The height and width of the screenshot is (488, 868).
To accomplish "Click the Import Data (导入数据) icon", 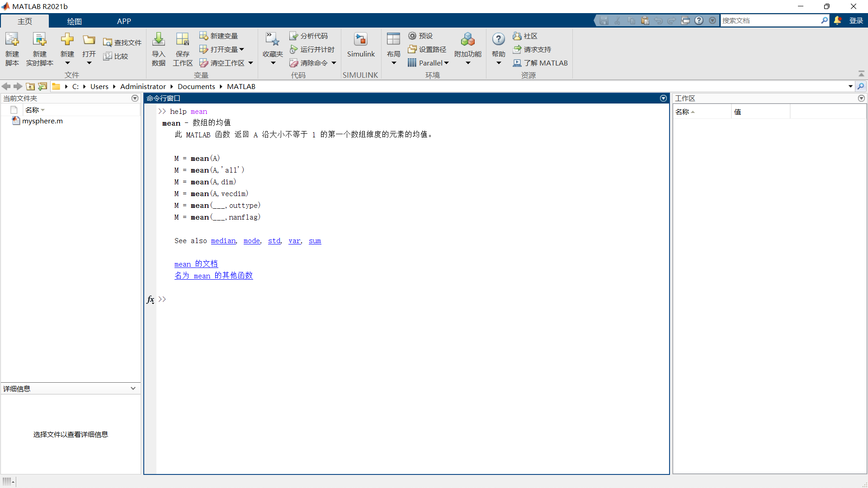I will [x=159, y=40].
